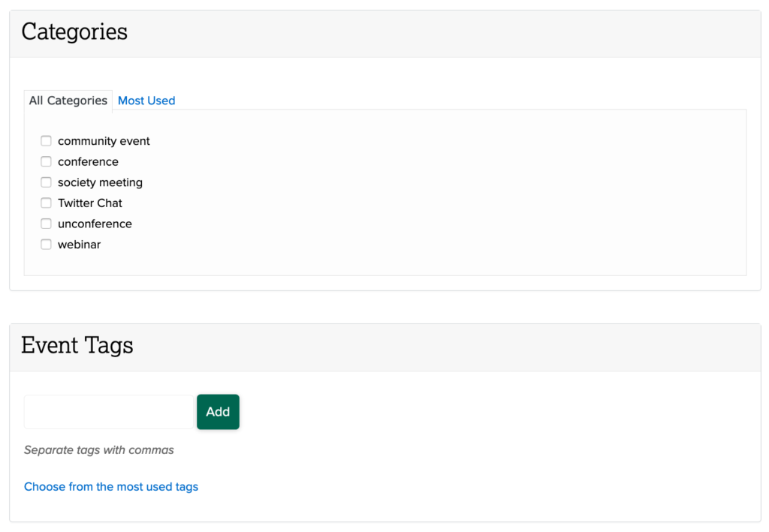Check the society meeting category
Image resolution: width=769 pixels, height=532 pixels.
click(46, 182)
